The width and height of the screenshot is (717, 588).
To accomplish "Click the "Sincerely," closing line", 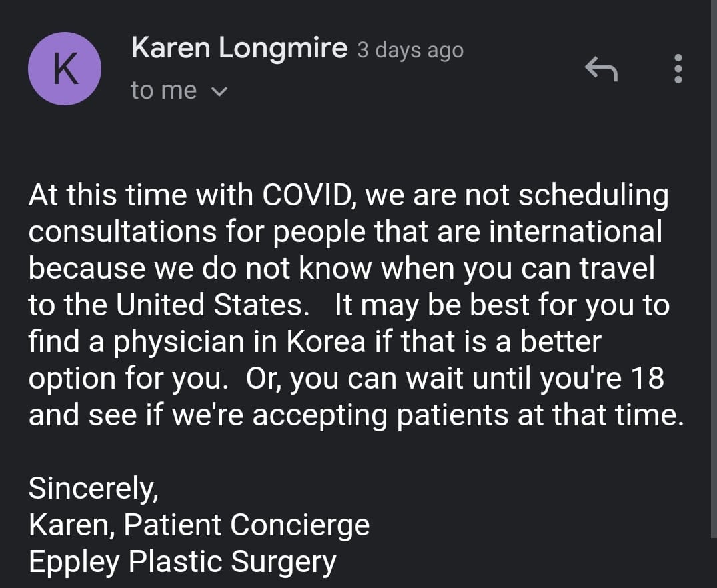I will pos(93,489).
